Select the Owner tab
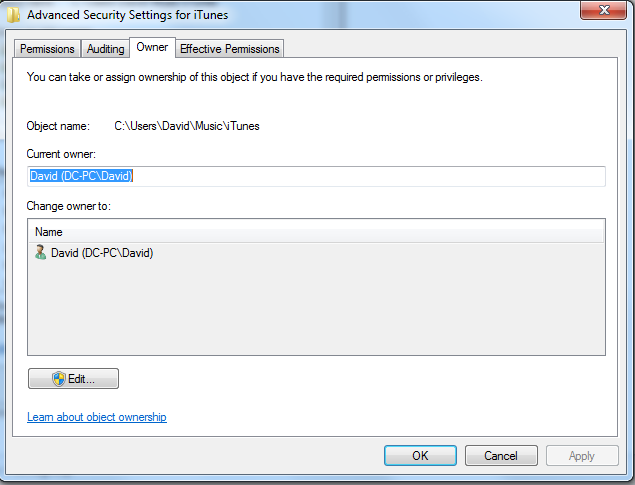Image resolution: width=635 pixels, height=485 pixels. point(152,48)
